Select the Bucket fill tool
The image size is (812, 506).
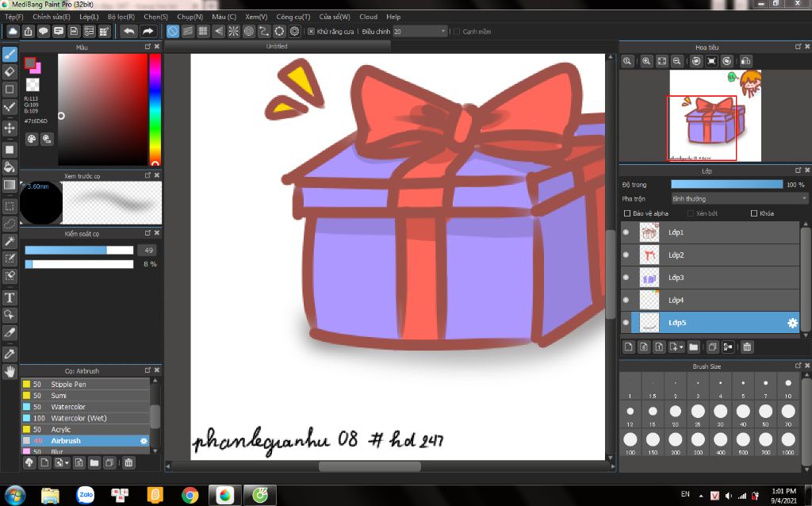coord(10,167)
